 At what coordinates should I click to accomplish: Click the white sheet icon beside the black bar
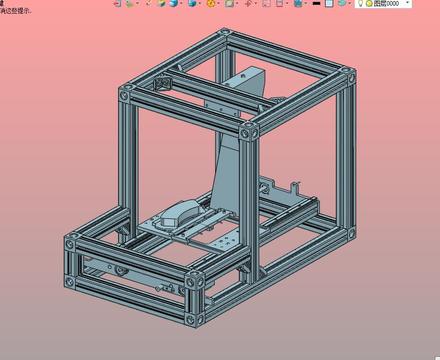click(x=329, y=3)
